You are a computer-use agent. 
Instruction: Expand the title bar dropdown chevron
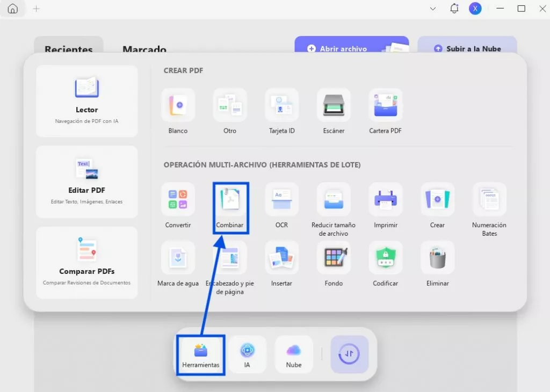[x=433, y=9]
